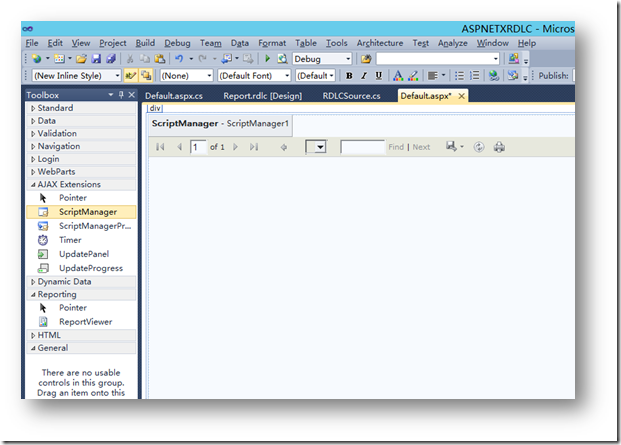Click the ReportViewer page number field
The width and height of the screenshot is (621, 445).
(x=198, y=147)
